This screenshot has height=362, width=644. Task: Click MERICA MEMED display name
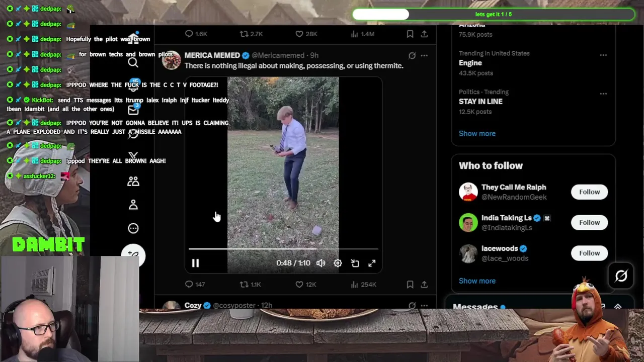(212, 55)
